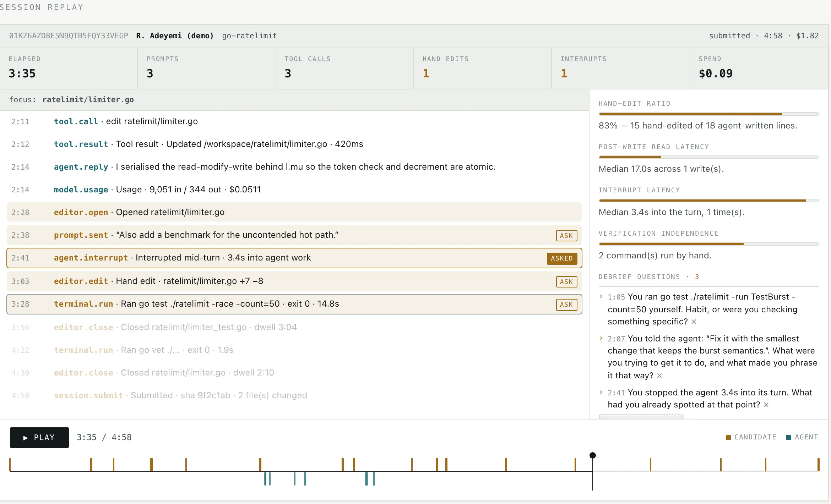Select the 3:03 editor.edit hand edit row
Image resolution: width=831 pixels, height=504 pixels.
(294, 281)
